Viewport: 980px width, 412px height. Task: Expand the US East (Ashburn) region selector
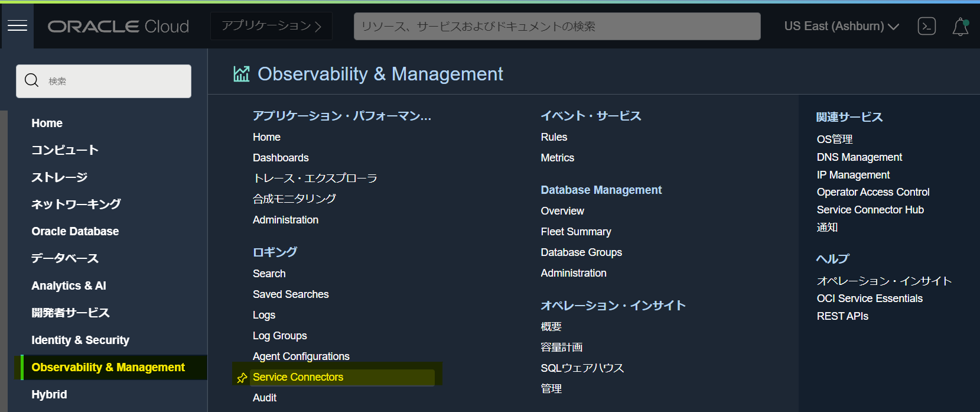[841, 27]
